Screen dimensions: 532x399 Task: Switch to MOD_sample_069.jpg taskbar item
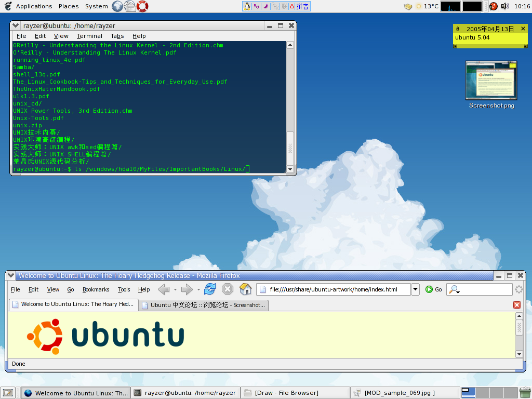[405, 393]
